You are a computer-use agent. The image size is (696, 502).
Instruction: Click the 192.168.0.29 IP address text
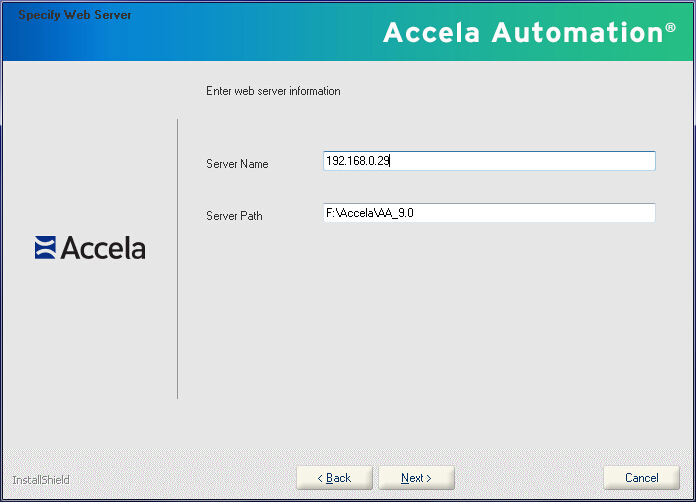[357, 161]
